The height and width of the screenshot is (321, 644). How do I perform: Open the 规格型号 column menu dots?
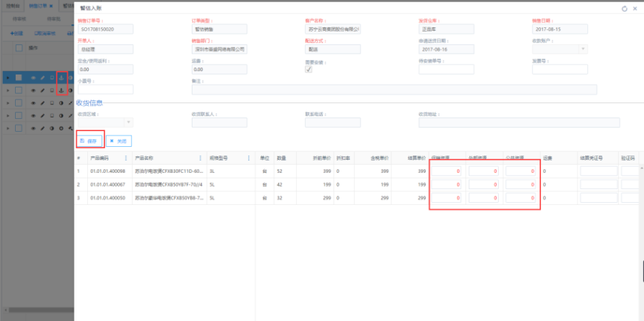coord(248,158)
